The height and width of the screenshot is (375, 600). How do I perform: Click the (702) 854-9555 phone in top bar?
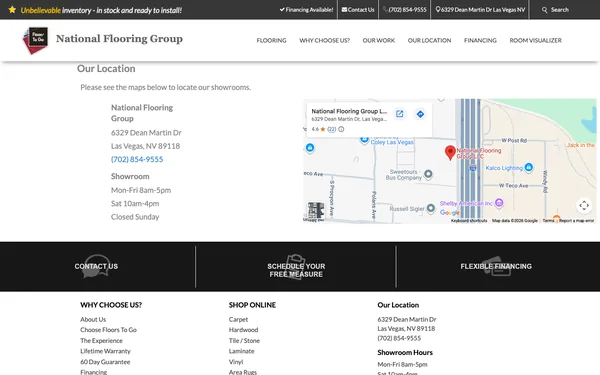point(405,10)
